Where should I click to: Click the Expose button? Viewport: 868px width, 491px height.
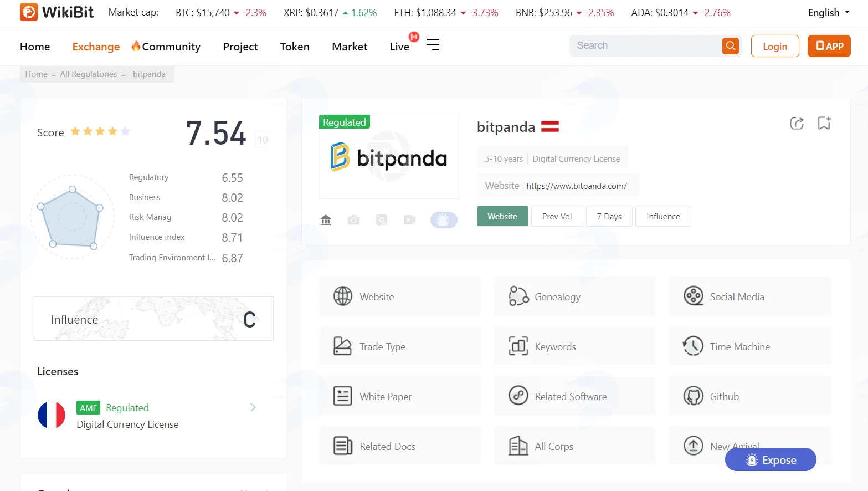(771, 459)
